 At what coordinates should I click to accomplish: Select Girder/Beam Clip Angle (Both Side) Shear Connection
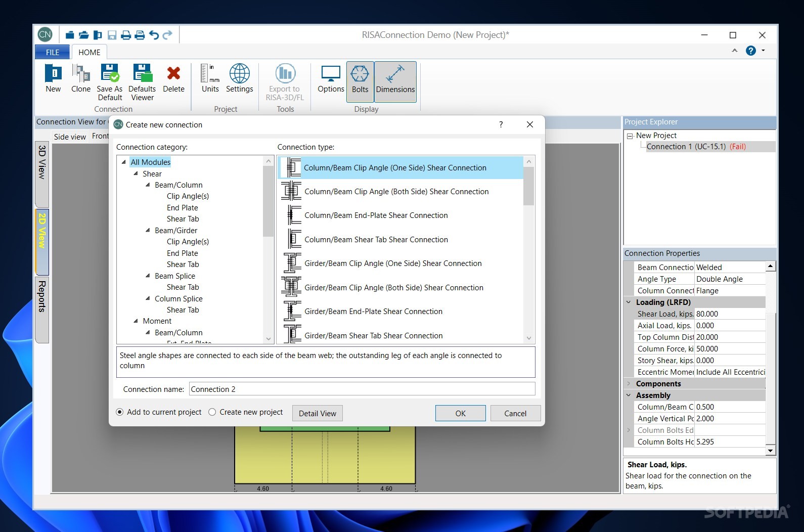point(400,288)
